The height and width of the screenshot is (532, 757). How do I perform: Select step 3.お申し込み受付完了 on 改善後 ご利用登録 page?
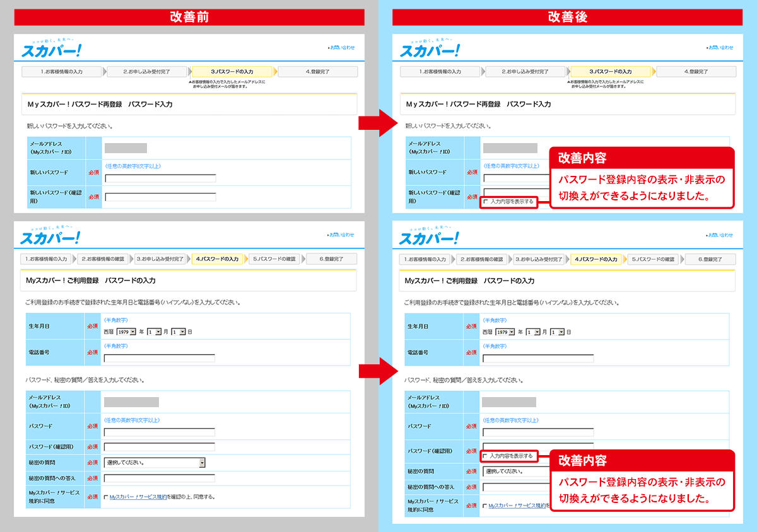[x=539, y=259]
